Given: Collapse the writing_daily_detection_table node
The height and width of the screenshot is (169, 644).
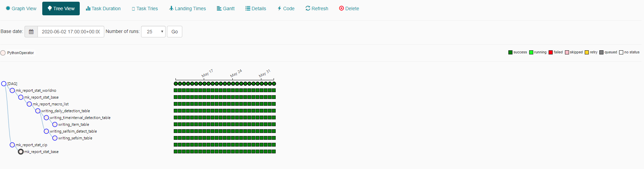Looking at the screenshot, I should click(38, 111).
